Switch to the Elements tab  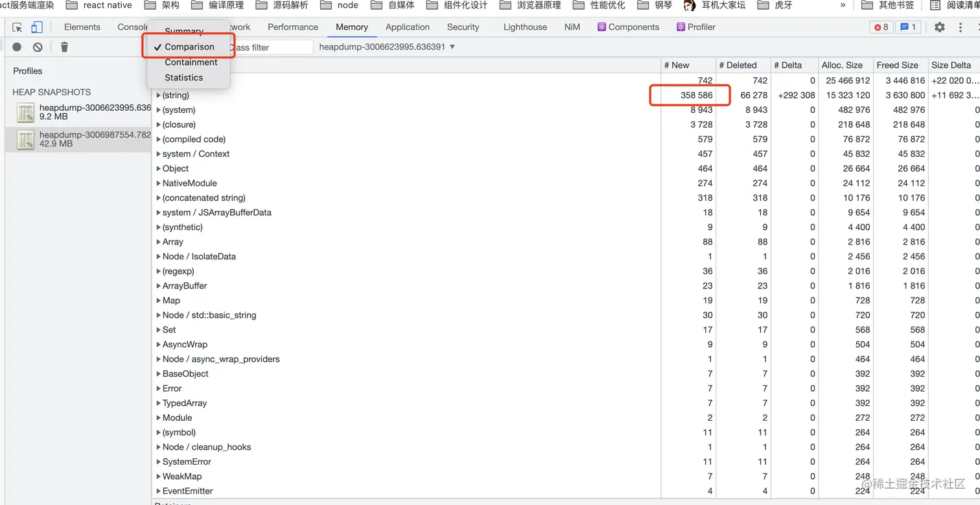[82, 27]
